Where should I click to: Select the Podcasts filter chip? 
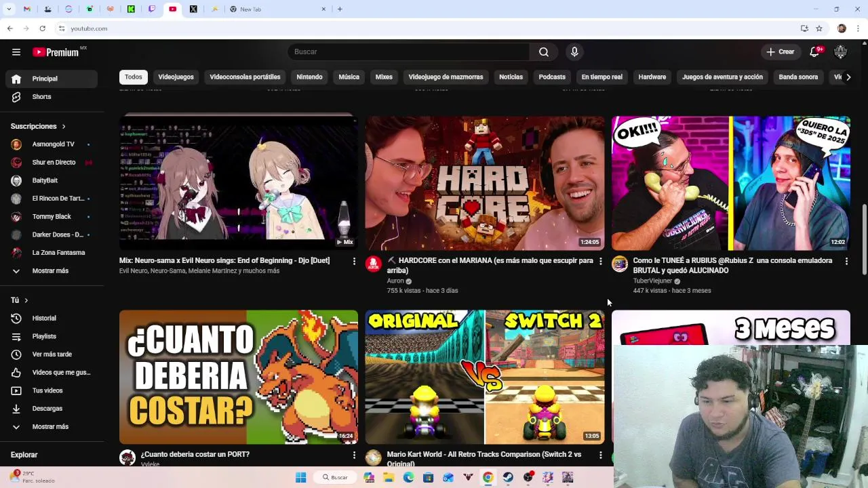pos(552,77)
